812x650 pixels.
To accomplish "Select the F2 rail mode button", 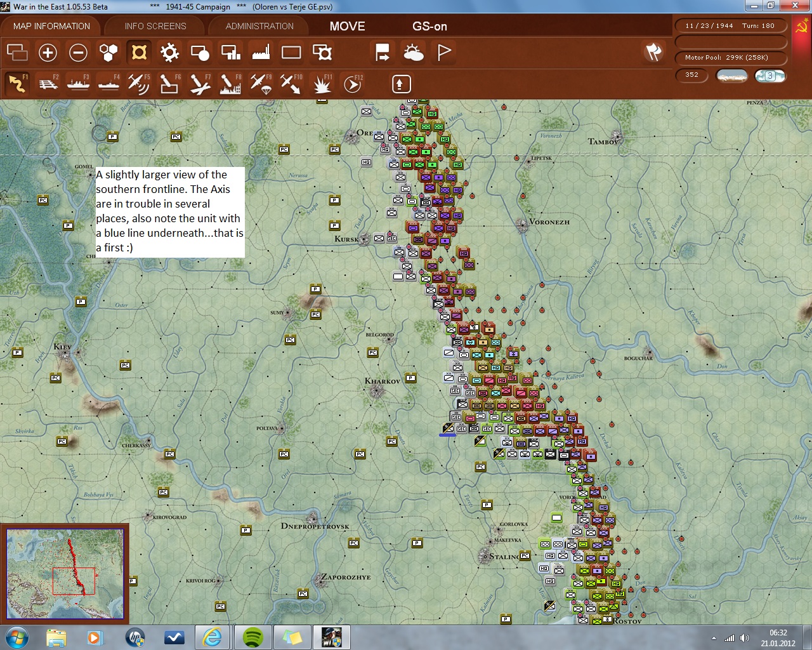I will click(x=48, y=83).
